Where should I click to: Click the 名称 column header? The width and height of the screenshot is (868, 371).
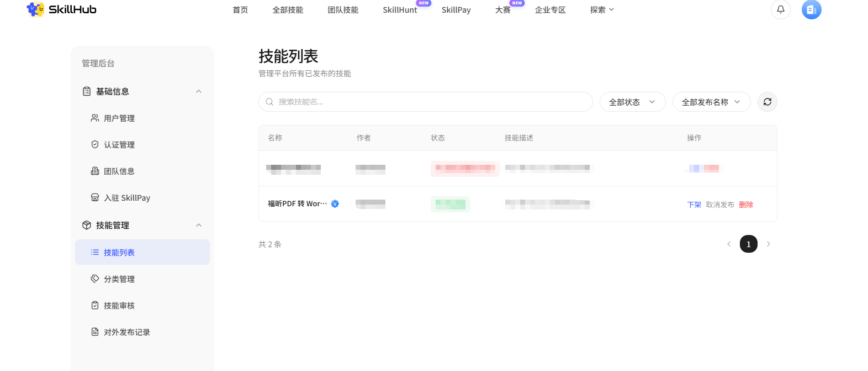[275, 138]
